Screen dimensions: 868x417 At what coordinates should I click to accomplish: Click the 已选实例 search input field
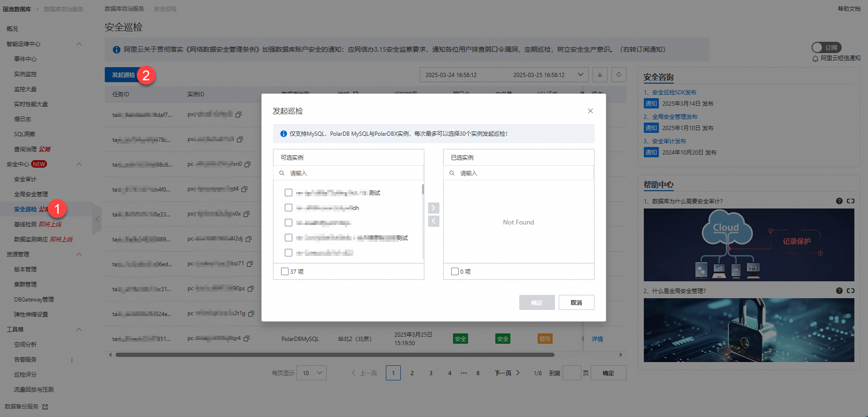pyautogui.click(x=519, y=173)
